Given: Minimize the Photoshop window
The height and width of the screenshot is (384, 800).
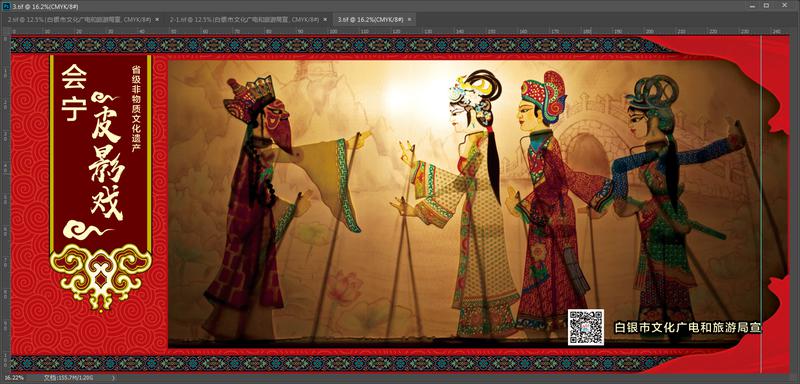Looking at the screenshot, I should (752, 5).
